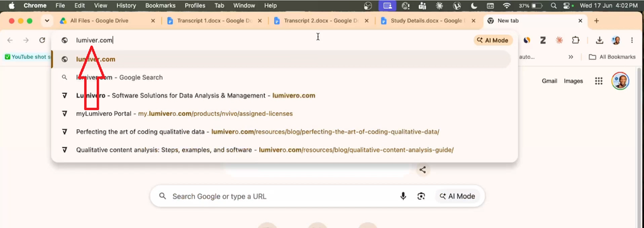This screenshot has width=644, height=228.
Task: Open the File menu
Action: click(x=60, y=6)
